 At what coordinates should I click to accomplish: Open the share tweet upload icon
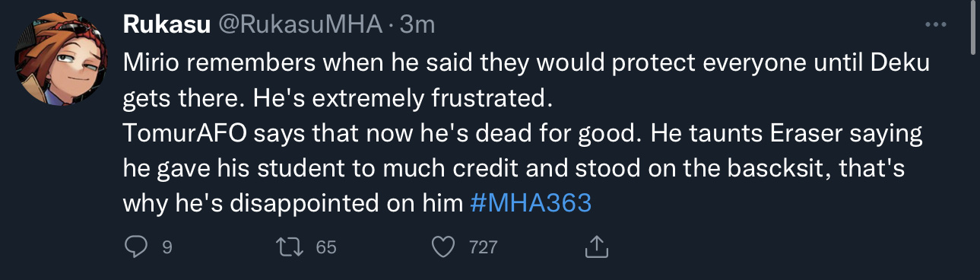pyautogui.click(x=597, y=246)
